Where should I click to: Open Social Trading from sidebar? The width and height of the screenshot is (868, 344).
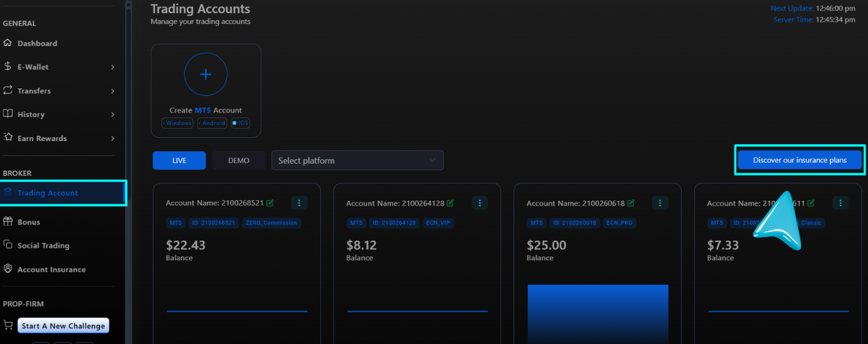coord(43,245)
